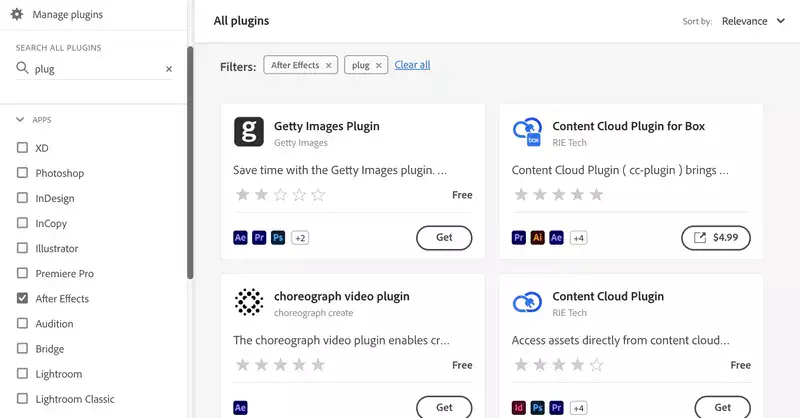Click Photoshop icon on Getty Images card
800x418 pixels.
[278, 238]
